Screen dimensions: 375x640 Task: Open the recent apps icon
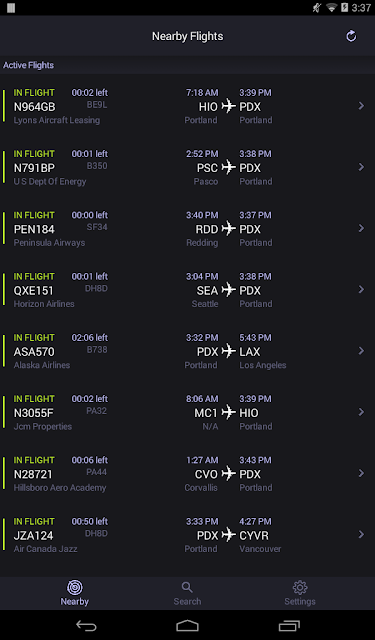289,625
